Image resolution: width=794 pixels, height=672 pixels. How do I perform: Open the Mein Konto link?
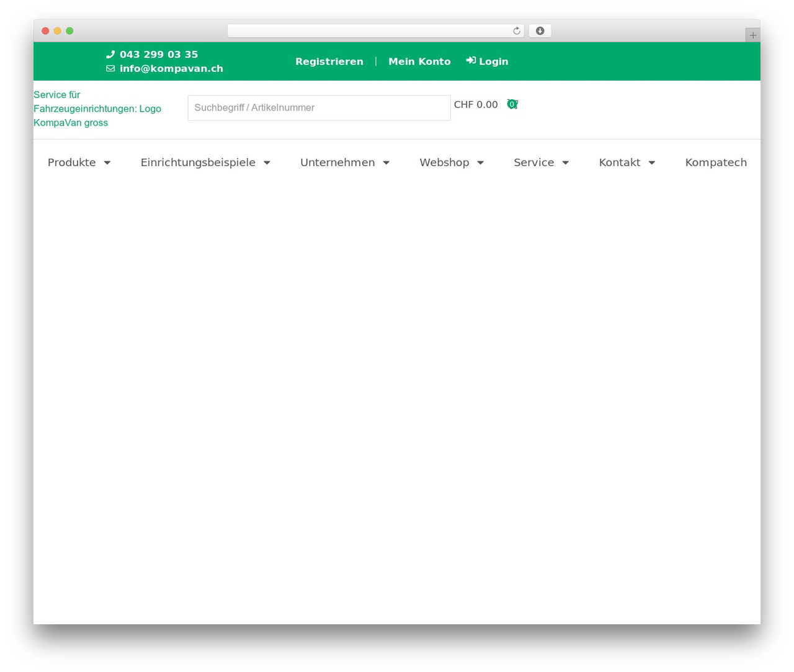[x=419, y=61]
